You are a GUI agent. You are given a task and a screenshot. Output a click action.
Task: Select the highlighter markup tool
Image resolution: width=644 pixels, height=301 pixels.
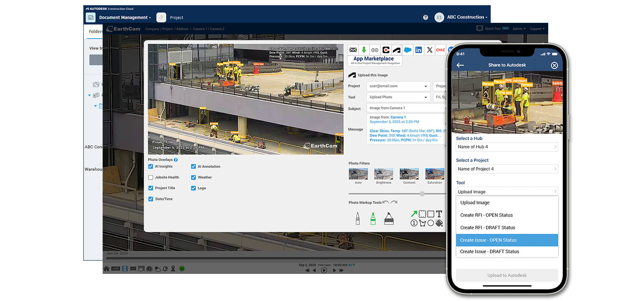[x=389, y=218]
